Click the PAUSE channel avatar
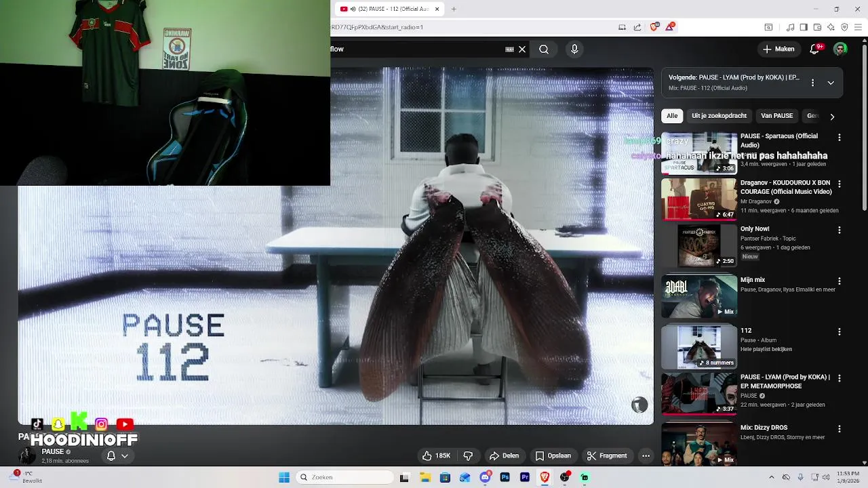Viewport: 868px width, 488px height. coord(28,455)
